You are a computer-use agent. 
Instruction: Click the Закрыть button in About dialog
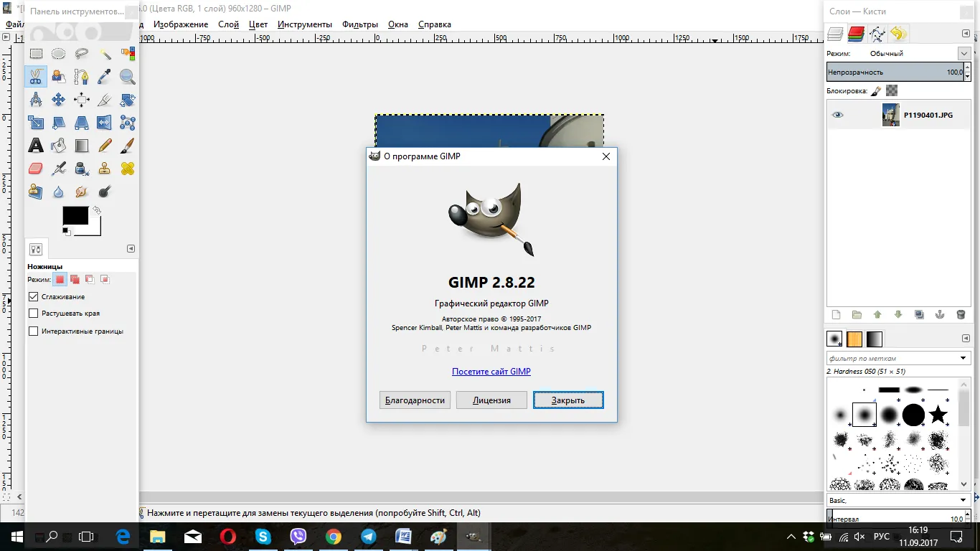[568, 400]
